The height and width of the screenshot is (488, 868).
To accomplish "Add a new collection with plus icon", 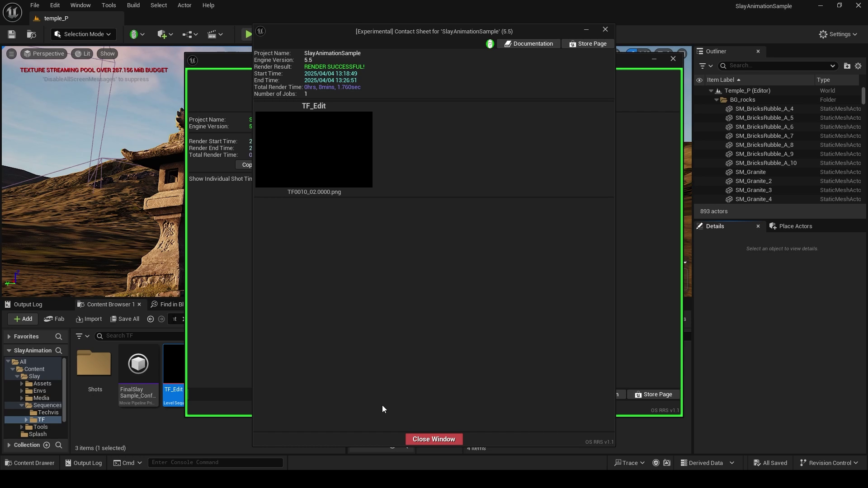I will [x=47, y=445].
